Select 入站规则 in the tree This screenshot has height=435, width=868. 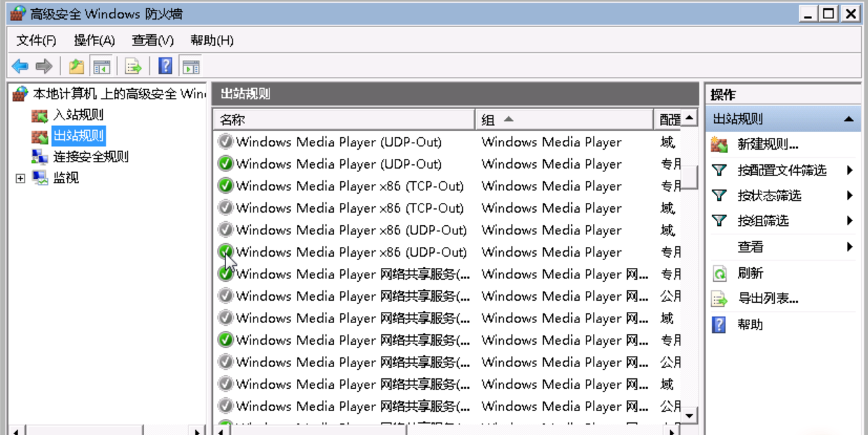click(78, 115)
